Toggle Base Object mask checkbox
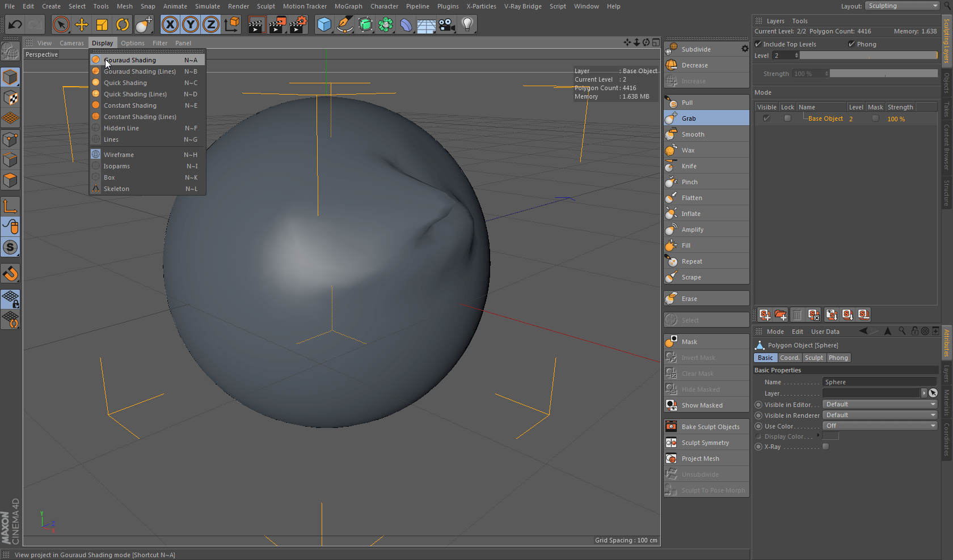Image resolution: width=953 pixels, height=560 pixels. tap(875, 118)
